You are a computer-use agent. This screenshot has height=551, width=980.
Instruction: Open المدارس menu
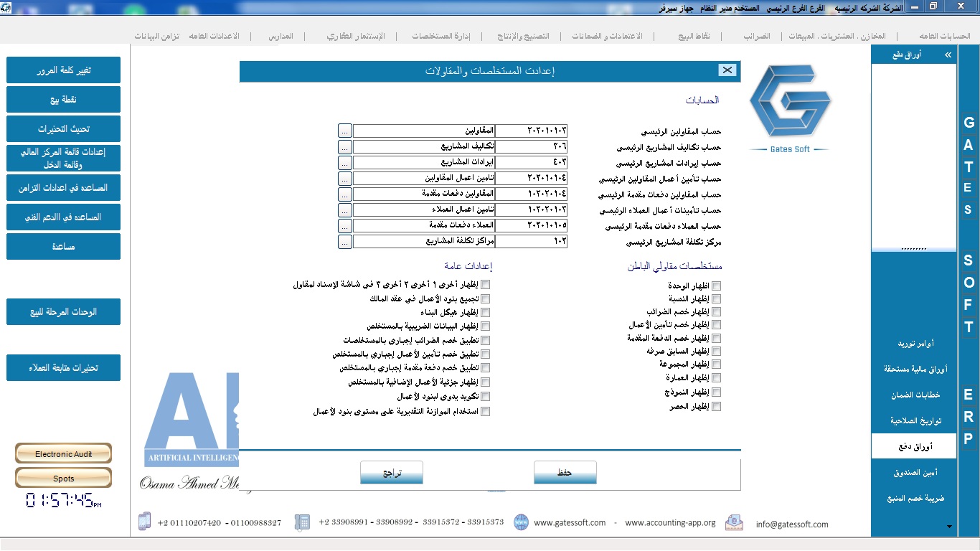pyautogui.click(x=281, y=36)
